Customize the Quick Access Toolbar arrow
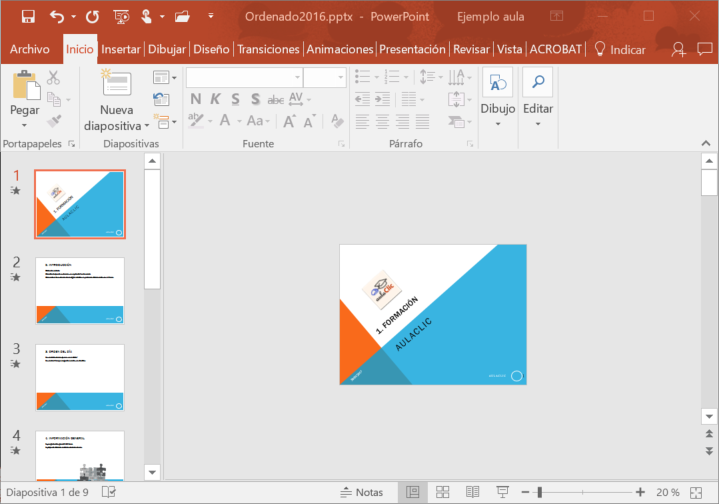 (211, 16)
